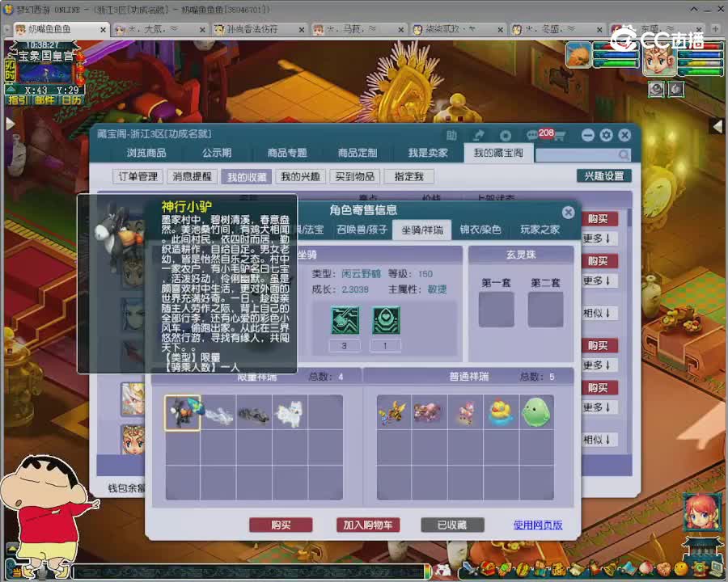Select the 神行小驴 mount in limited 祥瑞 grid

[183, 412]
